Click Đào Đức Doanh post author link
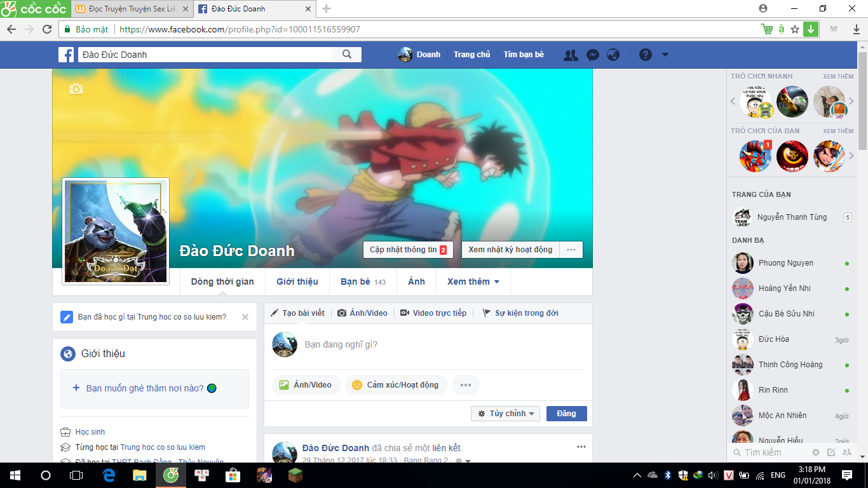 pos(336,448)
